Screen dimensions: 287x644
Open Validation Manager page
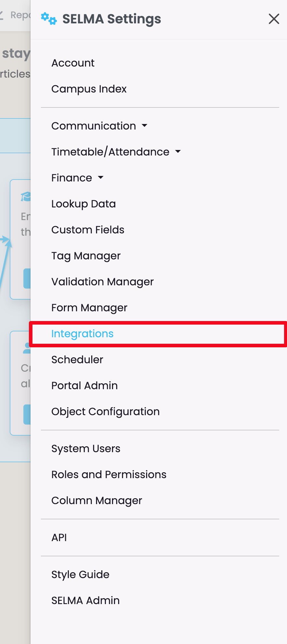pos(102,282)
